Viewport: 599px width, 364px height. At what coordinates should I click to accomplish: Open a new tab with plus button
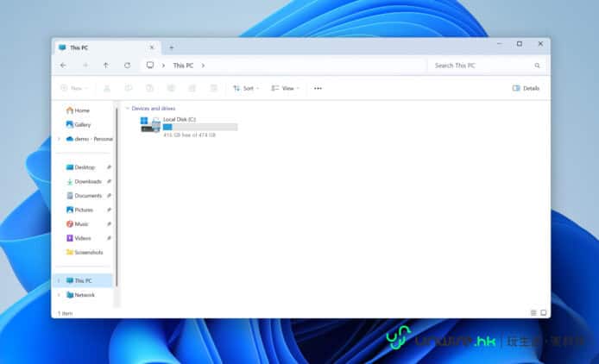(171, 47)
